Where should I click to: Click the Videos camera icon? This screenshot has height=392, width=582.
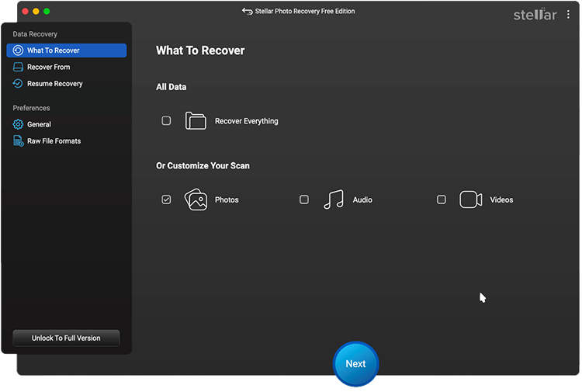(x=471, y=199)
